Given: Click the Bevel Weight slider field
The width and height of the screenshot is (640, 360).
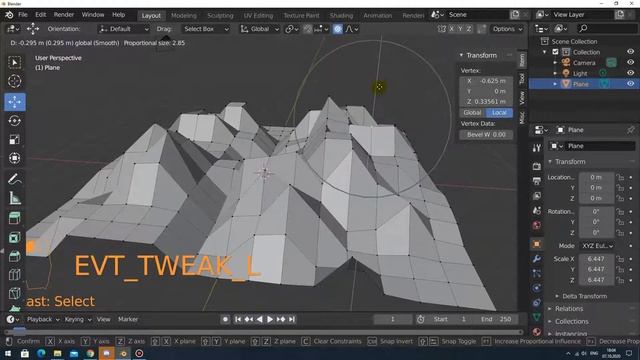Looking at the screenshot, I should pyautogui.click(x=486, y=135).
